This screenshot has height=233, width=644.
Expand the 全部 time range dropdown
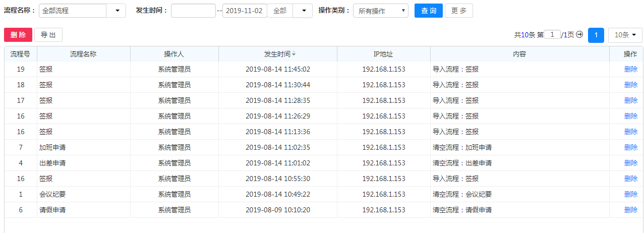point(303,11)
